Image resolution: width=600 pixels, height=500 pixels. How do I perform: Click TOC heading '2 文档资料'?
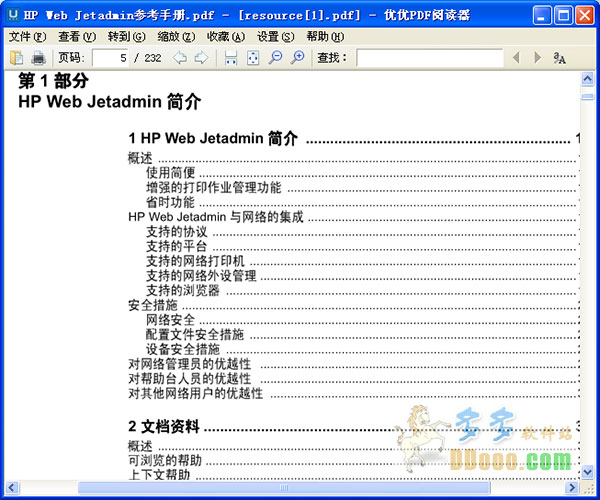coord(164,426)
